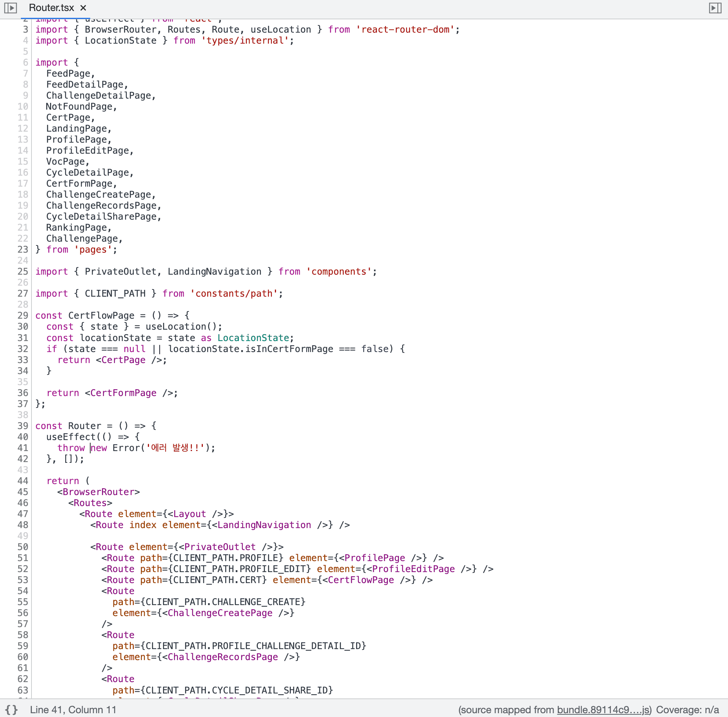Place cursor on 'throw' keyword in line 41

71,448
